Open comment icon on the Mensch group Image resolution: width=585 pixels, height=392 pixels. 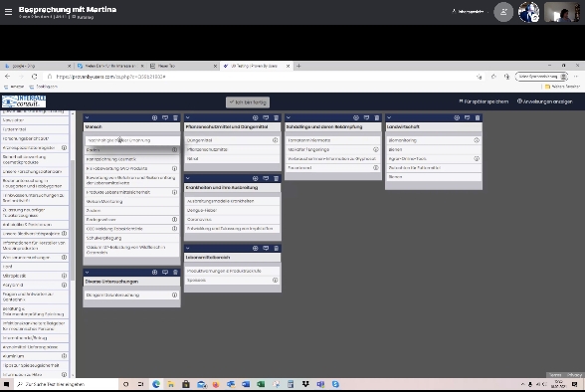click(165, 117)
